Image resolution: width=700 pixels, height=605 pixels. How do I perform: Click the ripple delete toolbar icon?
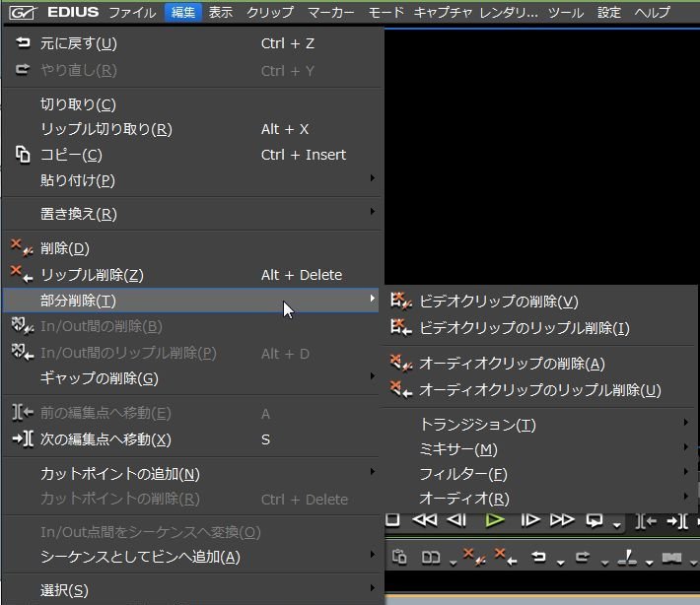coord(506,557)
